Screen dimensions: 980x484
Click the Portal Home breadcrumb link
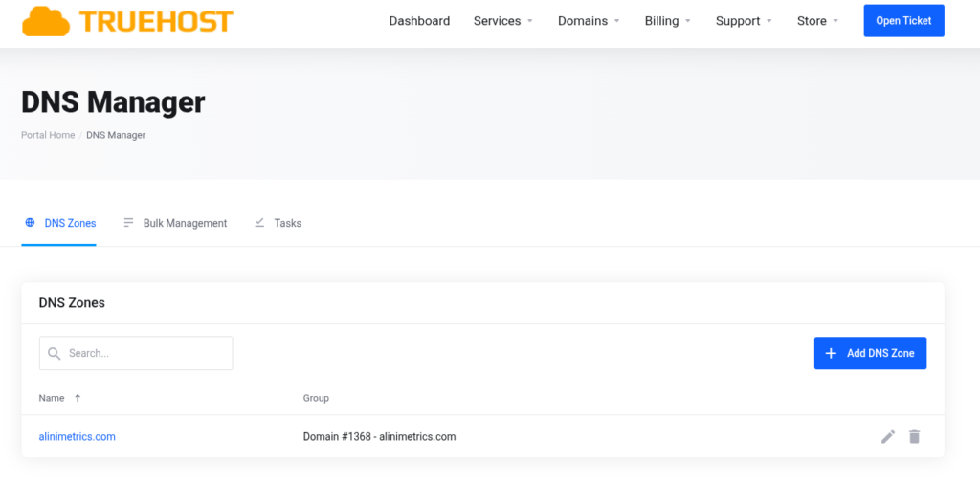click(x=48, y=135)
